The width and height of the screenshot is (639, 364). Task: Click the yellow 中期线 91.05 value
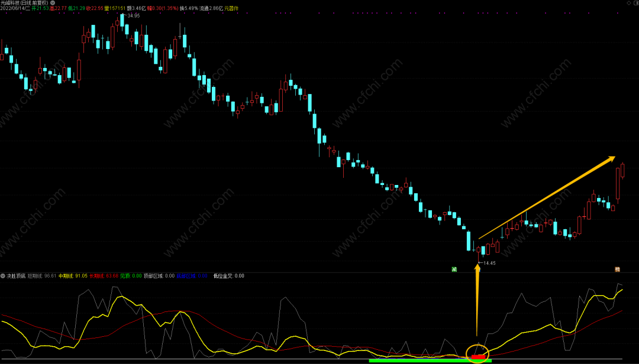pos(73,275)
